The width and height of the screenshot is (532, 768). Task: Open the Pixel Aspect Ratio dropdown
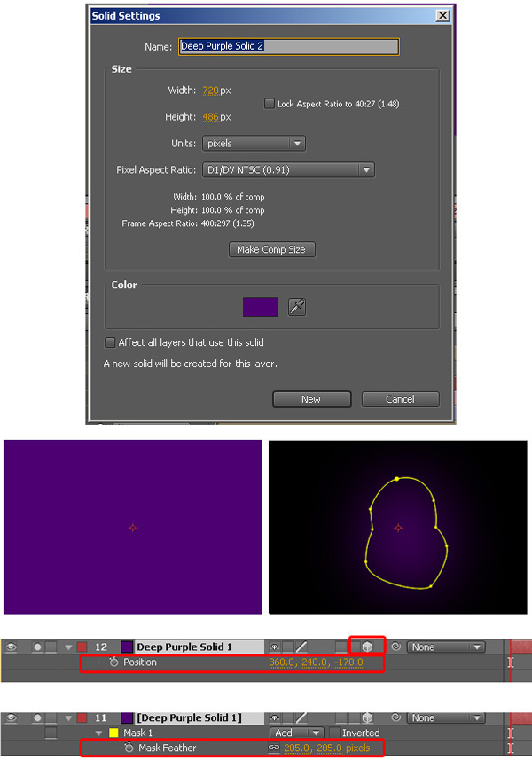click(x=288, y=169)
